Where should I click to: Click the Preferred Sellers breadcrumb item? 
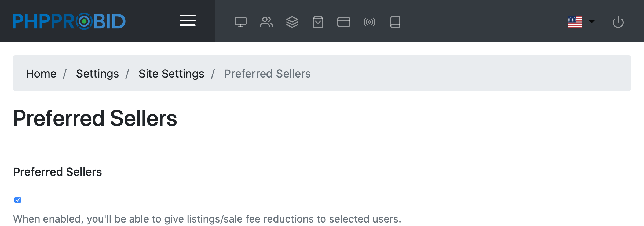click(x=267, y=74)
